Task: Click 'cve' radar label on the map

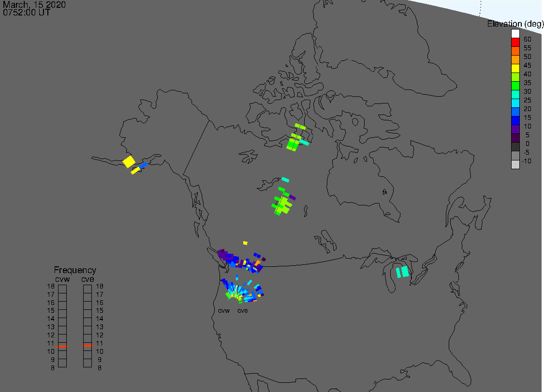Action: point(243,310)
